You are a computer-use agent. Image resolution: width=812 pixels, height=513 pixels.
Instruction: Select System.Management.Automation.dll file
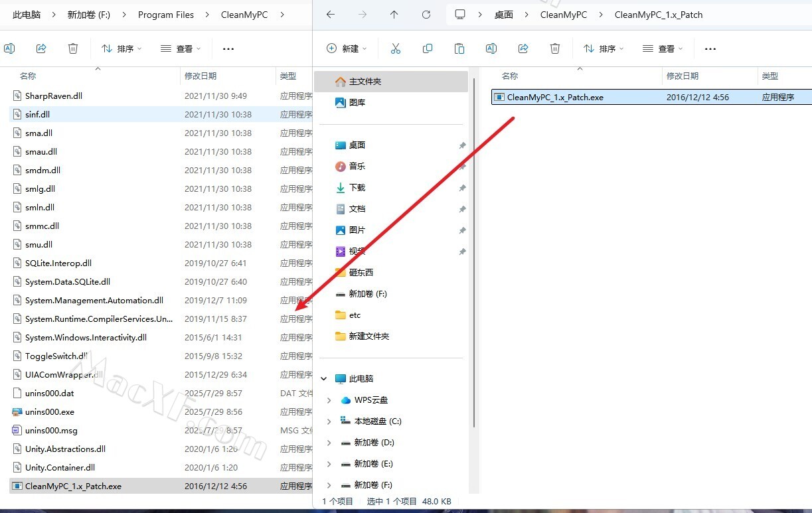[x=161, y=301]
